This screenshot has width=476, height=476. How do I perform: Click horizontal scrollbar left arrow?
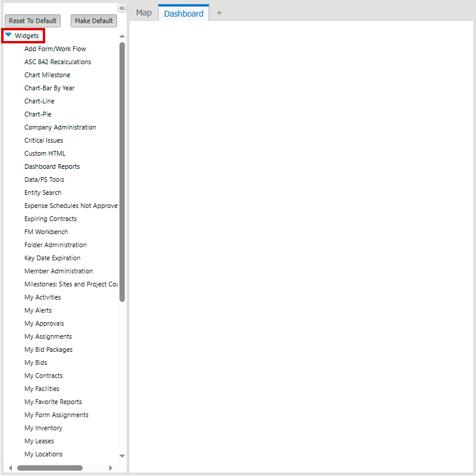pyautogui.click(x=11, y=468)
